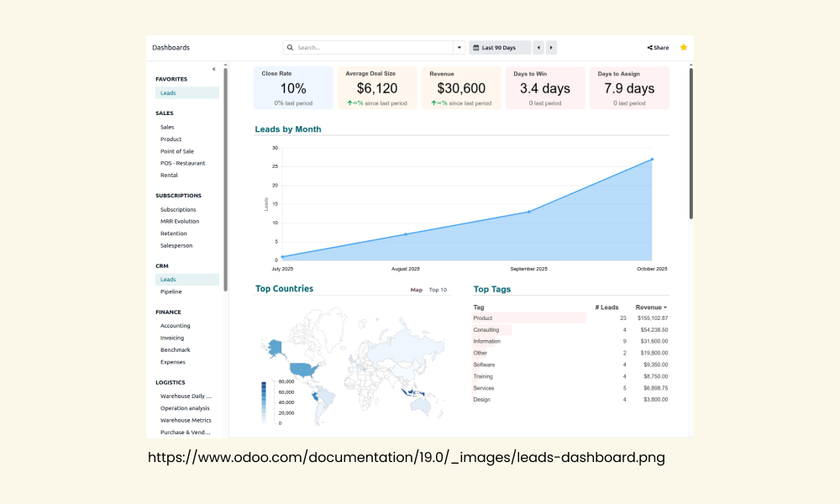Open the Benchmark dashboard

(176, 349)
